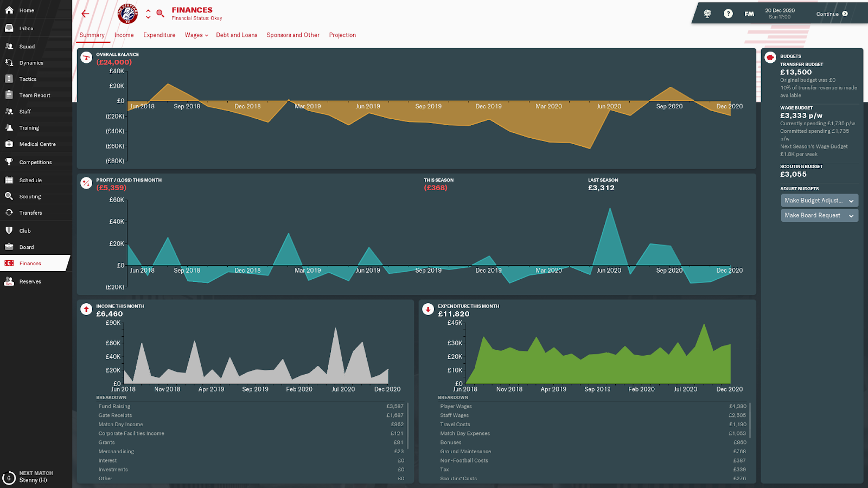Open the Medical Centre icon

tap(9, 144)
